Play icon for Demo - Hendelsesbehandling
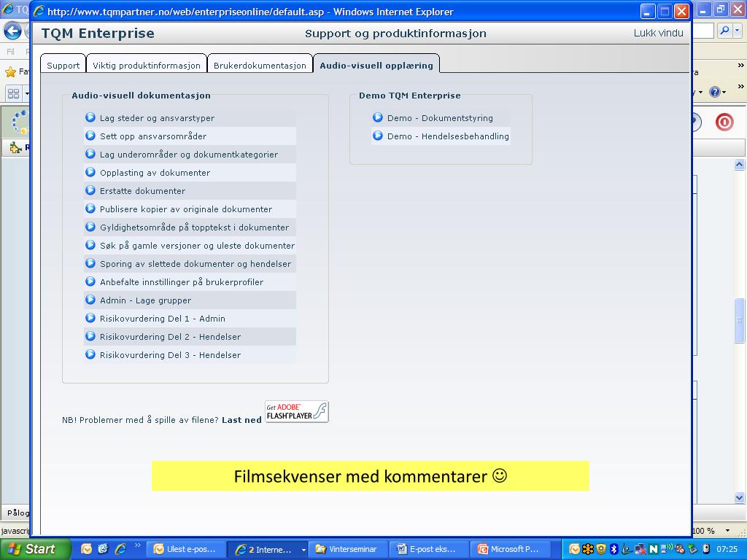This screenshot has height=560, width=747. 378,136
